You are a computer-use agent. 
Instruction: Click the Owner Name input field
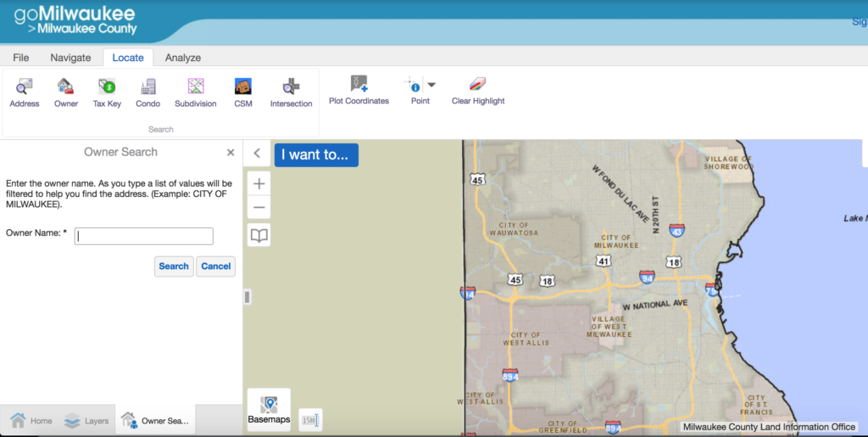point(143,237)
